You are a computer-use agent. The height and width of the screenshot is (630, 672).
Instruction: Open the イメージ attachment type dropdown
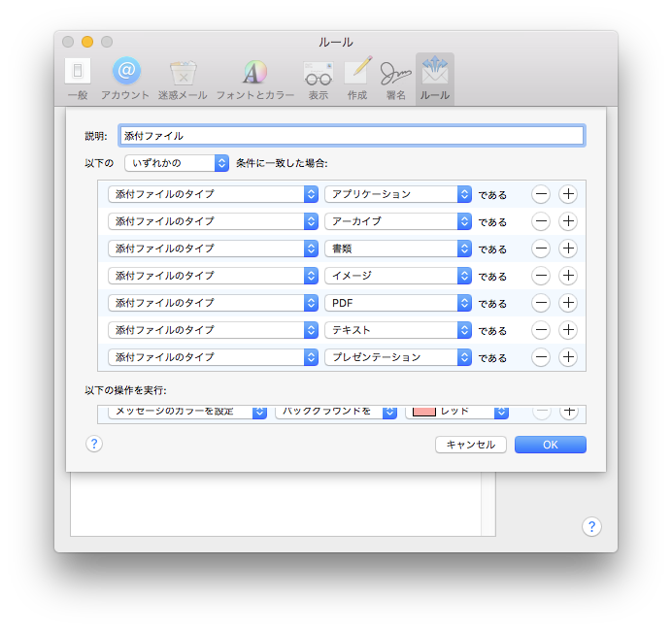point(398,276)
